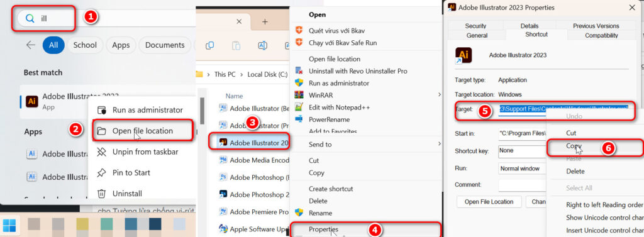Choose Open at top of Explorer context menu
Viewport: 644px width, 237px height.
click(318, 14)
